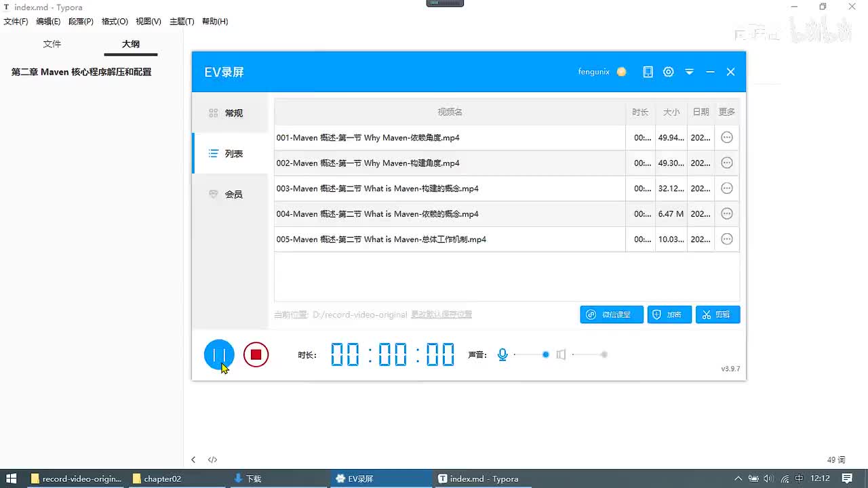Click the 加密 button

tap(669, 314)
